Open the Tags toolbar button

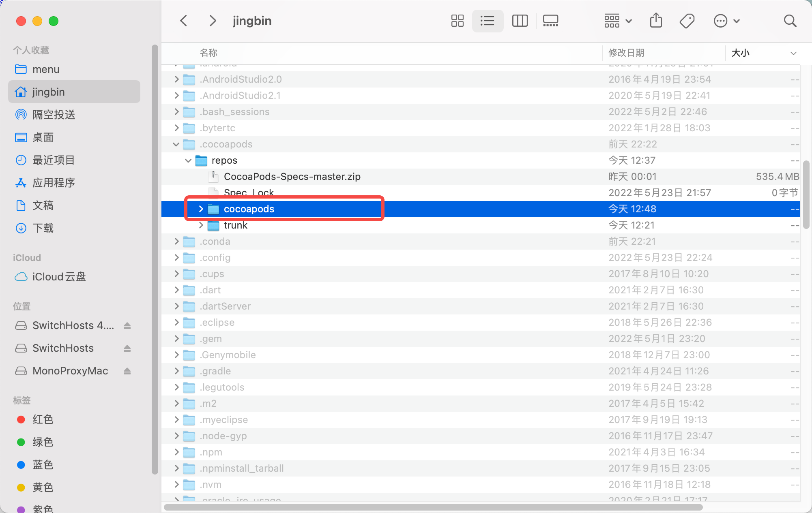coord(687,21)
